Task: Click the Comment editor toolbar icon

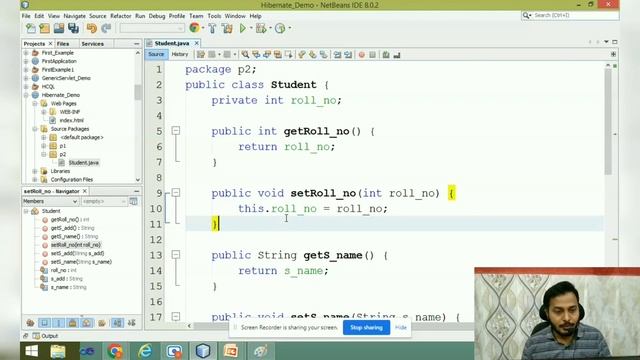Action: point(386,55)
